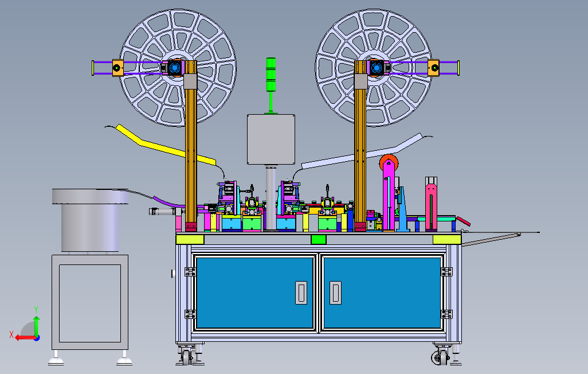Viewport: 588px width, 374px height.
Task: Select the right blue cabinet door
Action: pyautogui.click(x=382, y=293)
